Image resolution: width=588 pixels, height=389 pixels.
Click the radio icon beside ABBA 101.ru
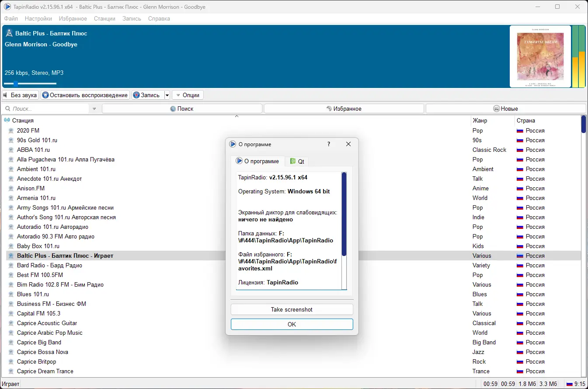11,150
